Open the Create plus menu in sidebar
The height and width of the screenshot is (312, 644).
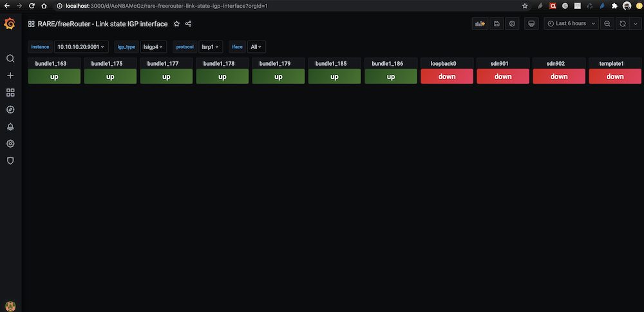point(11,75)
